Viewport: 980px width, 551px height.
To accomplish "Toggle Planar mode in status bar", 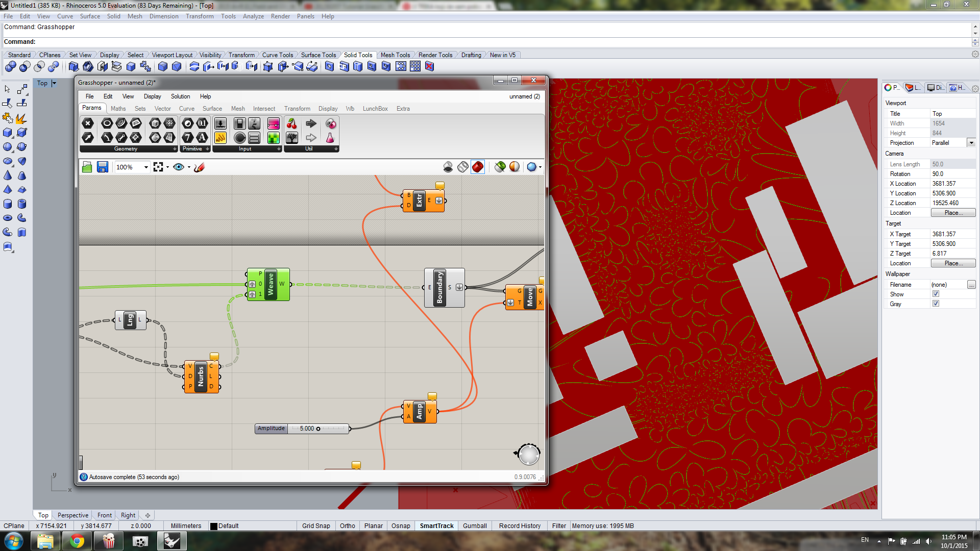I will [x=374, y=526].
